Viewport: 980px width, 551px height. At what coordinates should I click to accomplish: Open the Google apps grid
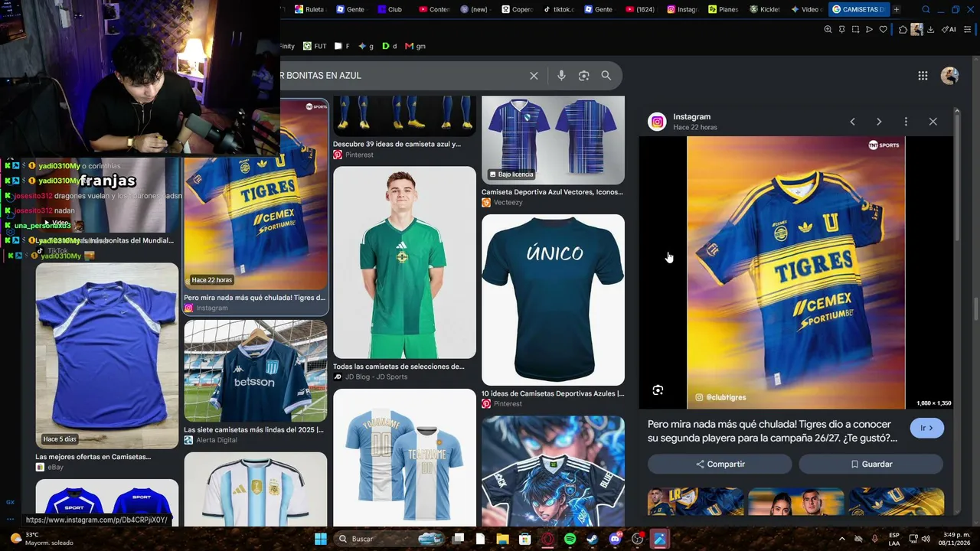point(923,76)
